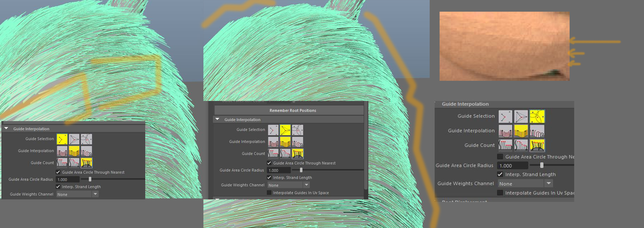Image resolution: width=644 pixels, height=228 pixels.
Task: Choose third Guide Interpolation curl icon in right panel
Action: [x=537, y=131]
